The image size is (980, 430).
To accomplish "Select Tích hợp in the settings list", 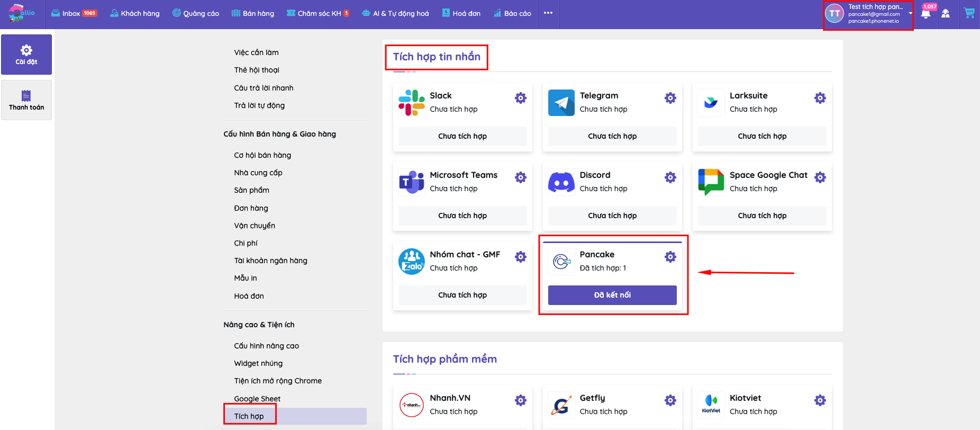I will [x=249, y=416].
